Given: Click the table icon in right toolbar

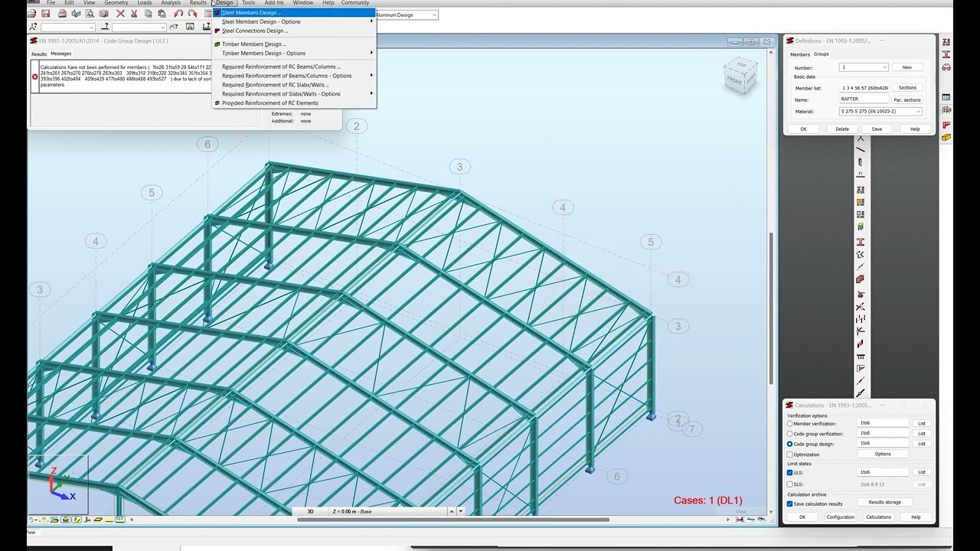Looking at the screenshot, I should coord(946,97).
